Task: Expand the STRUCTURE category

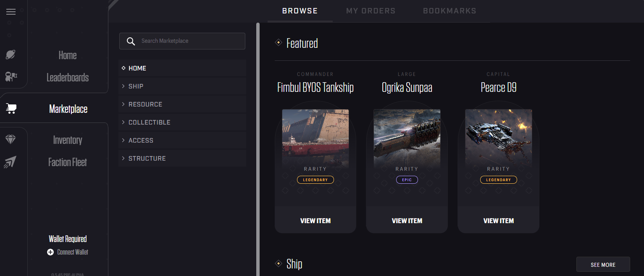Action: click(182, 158)
